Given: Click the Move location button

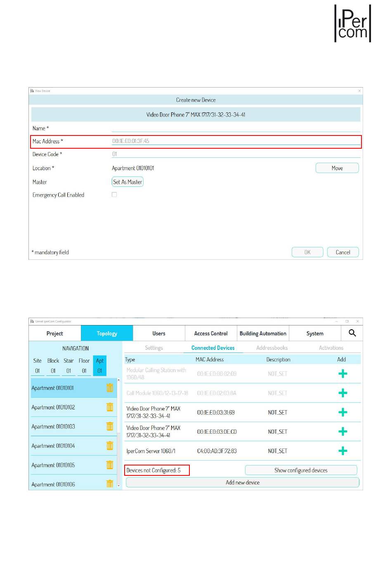Looking at the screenshot, I should [x=337, y=168].
